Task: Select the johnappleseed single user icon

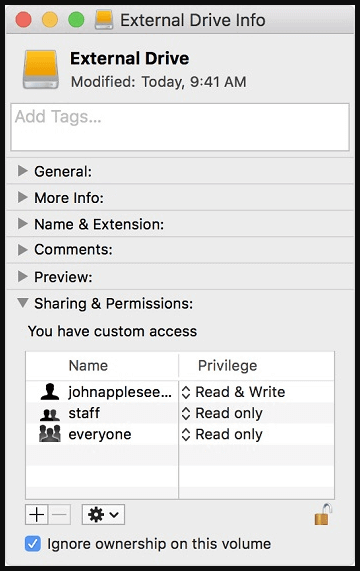Action: (50, 392)
